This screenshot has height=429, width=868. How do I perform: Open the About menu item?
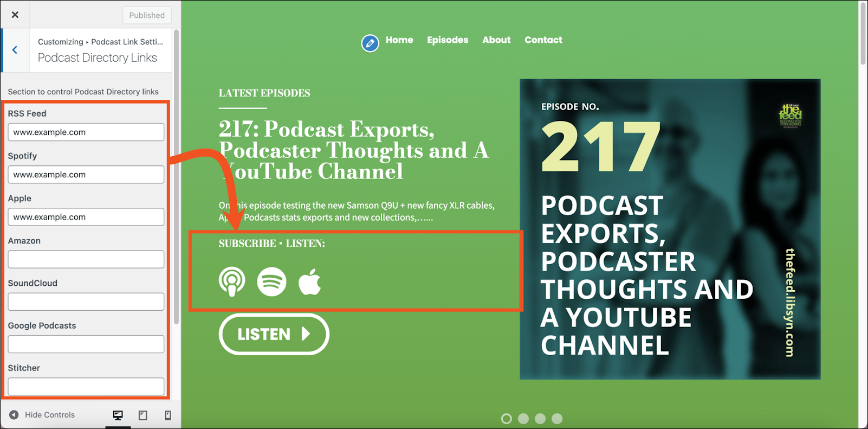point(496,40)
